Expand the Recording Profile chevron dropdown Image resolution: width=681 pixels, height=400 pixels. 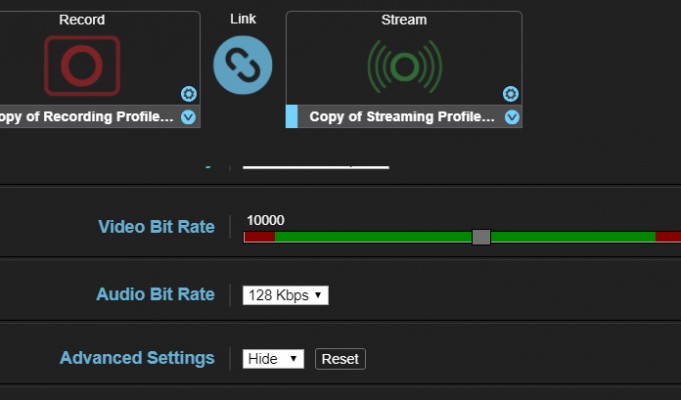[188, 117]
